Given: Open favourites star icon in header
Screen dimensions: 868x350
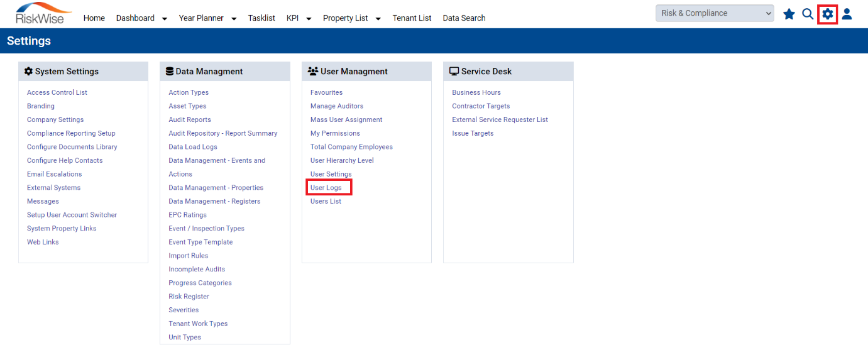Looking at the screenshot, I should click(789, 14).
